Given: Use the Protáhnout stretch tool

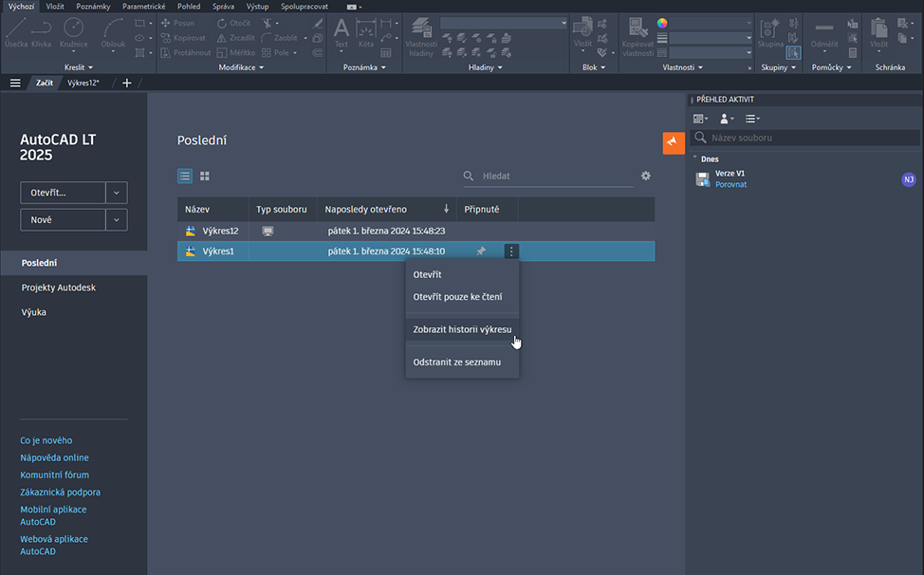Looking at the screenshot, I should coord(186,52).
